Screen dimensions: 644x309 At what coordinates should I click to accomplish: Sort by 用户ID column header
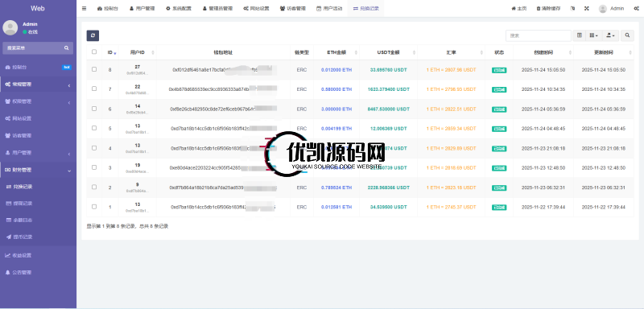138,52
